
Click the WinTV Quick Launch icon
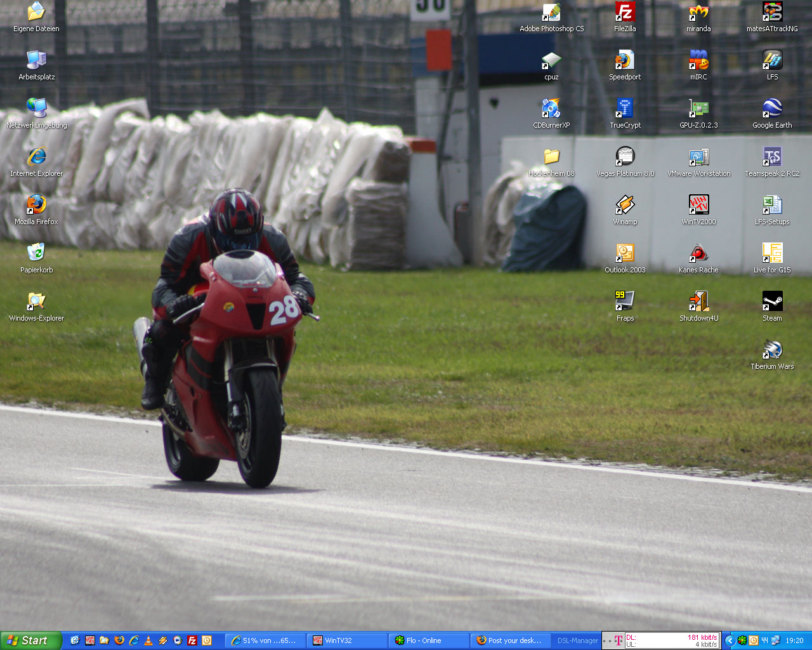[x=90, y=640]
